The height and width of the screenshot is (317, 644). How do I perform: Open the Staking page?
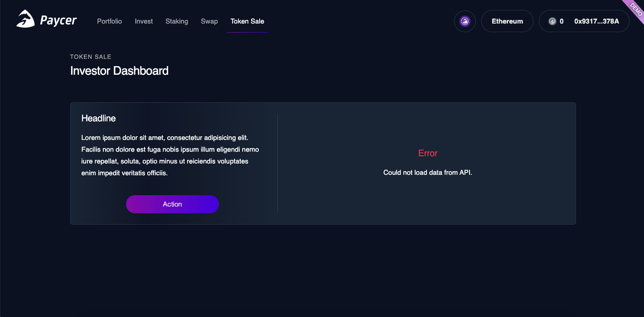pyautogui.click(x=177, y=21)
